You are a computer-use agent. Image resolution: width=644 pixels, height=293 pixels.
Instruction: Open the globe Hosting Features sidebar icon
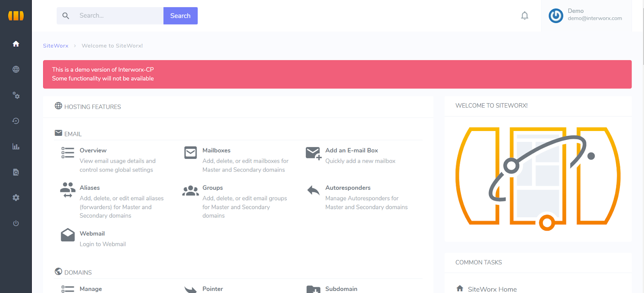coord(16,69)
